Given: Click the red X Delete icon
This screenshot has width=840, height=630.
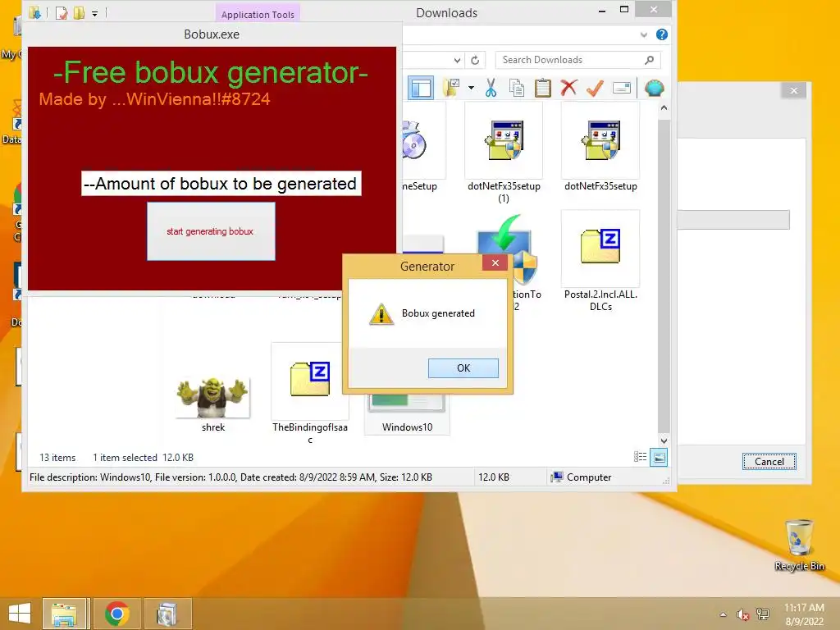Looking at the screenshot, I should tap(569, 88).
